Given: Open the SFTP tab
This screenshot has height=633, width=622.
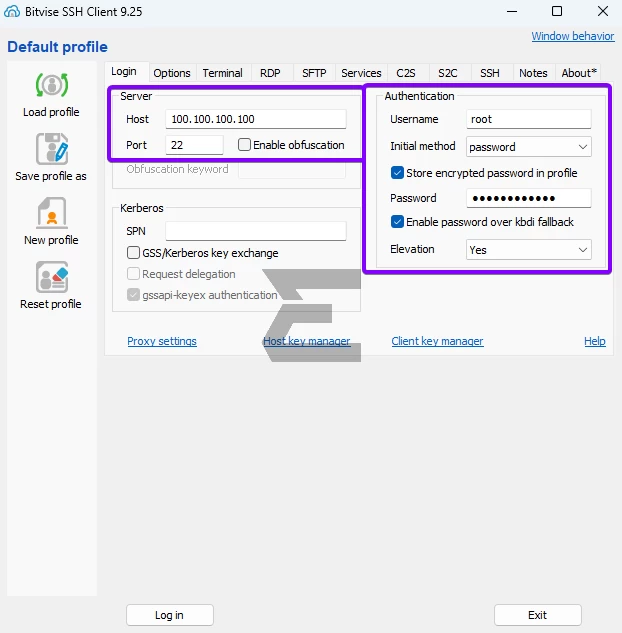Looking at the screenshot, I should [314, 73].
